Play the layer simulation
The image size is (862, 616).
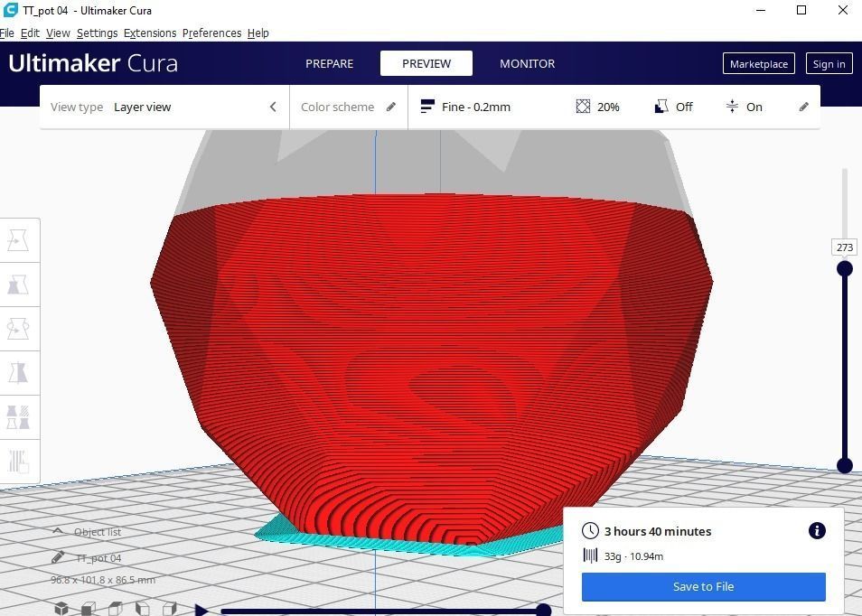click(201, 610)
